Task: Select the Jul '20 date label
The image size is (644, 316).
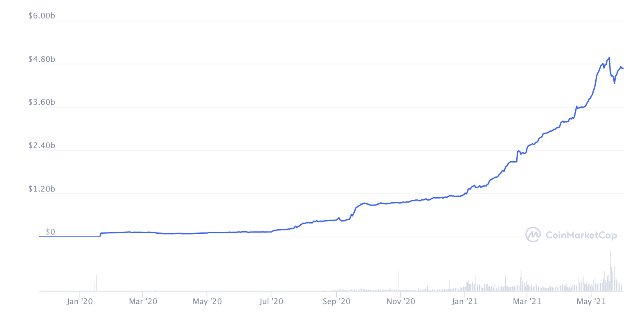Action: click(271, 302)
